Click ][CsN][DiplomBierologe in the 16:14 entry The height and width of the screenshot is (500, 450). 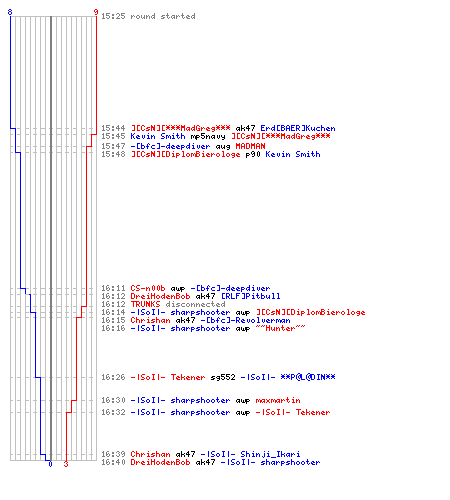point(310,312)
